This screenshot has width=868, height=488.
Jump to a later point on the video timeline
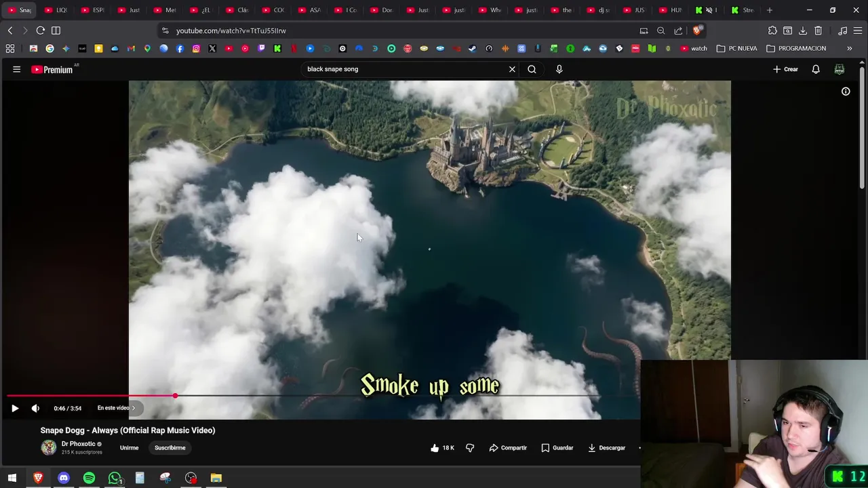pos(407,395)
